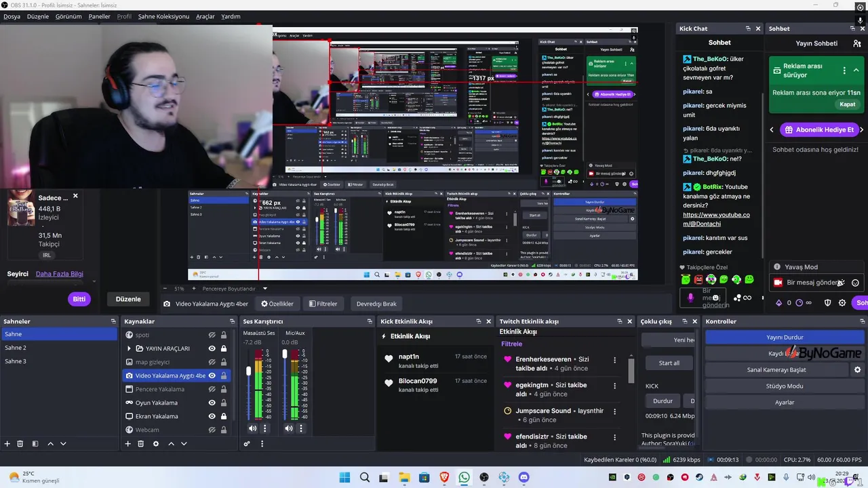Open source properties gear in Kaynaklar toolbar
Screen dimensions: 868x488
(156, 444)
